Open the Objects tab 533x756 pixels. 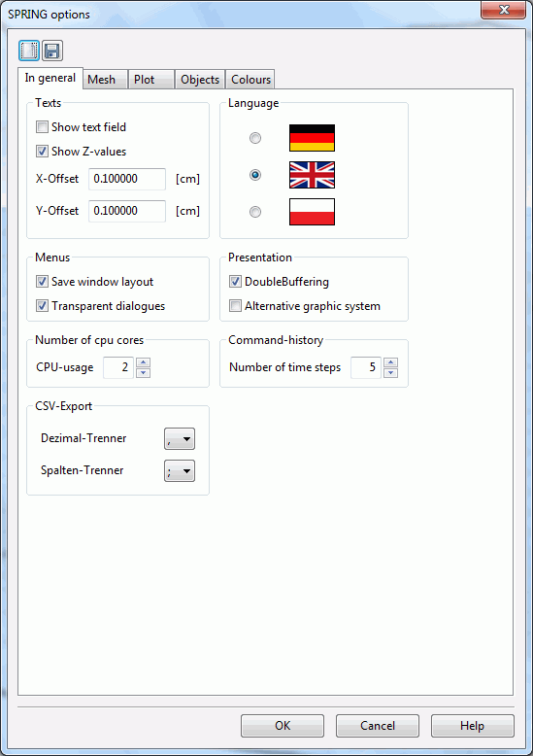click(x=200, y=80)
